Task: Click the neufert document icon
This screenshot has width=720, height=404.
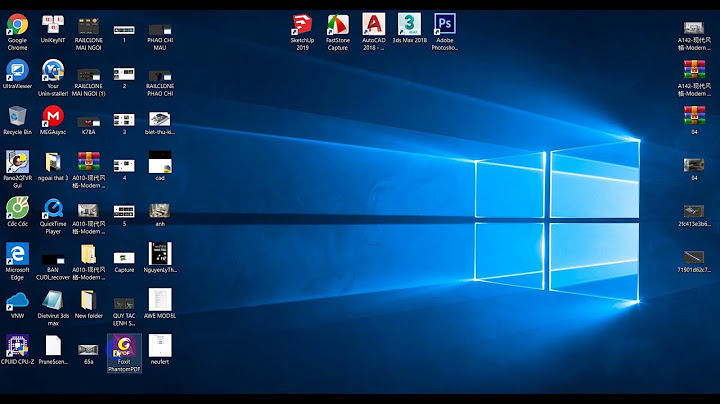Action: point(160,346)
